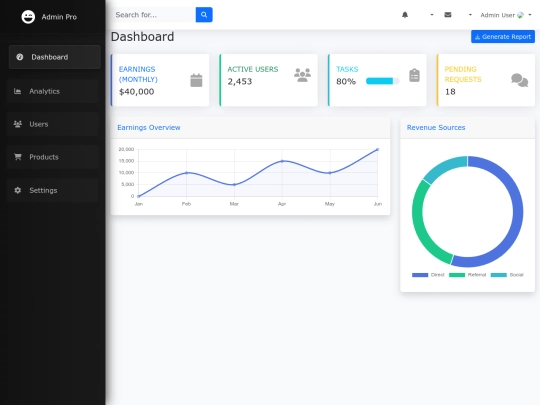Image resolution: width=540 pixels, height=405 pixels.
Task: Click the EARNINGS (MONTHLY) card label
Action: 138,74
